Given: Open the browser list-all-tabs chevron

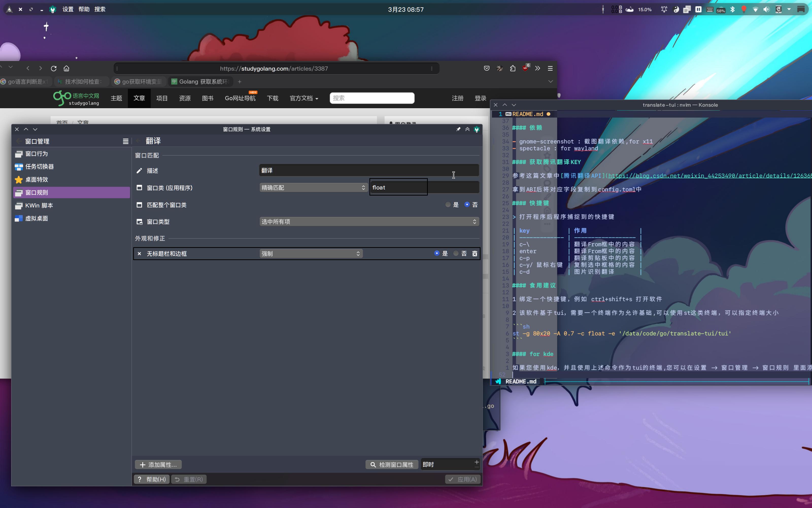Looking at the screenshot, I should tap(550, 82).
